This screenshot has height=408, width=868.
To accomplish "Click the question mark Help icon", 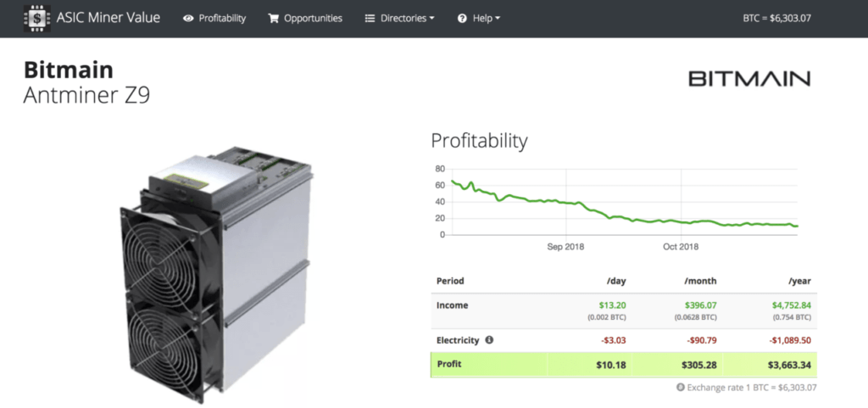I will coord(462,19).
